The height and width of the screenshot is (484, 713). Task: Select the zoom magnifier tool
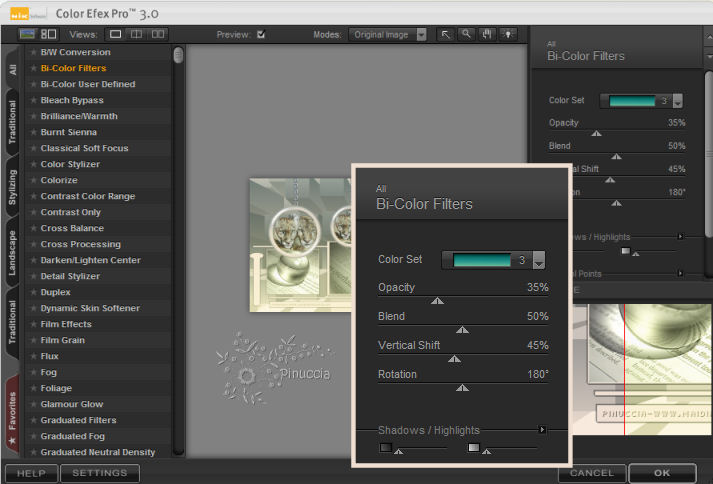click(x=466, y=34)
